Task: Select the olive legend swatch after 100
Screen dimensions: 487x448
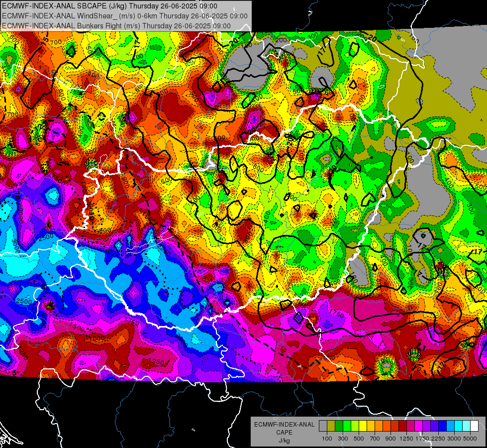Action: pyautogui.click(x=331, y=426)
